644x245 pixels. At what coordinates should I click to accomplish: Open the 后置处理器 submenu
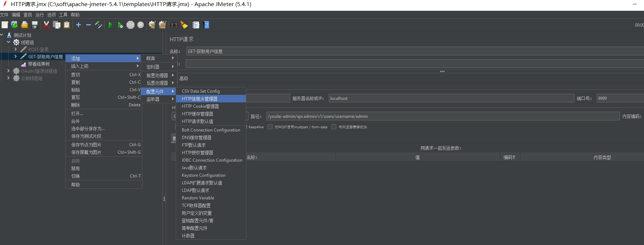click(158, 83)
